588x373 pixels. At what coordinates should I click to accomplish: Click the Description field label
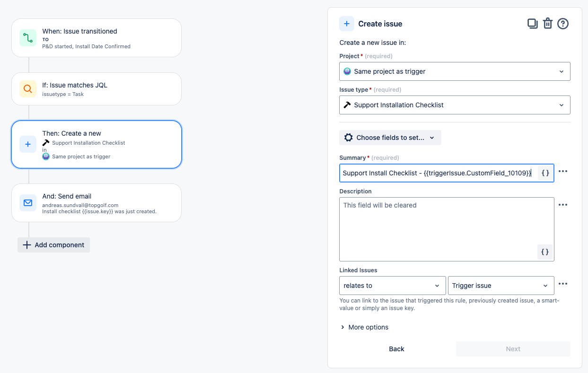(x=356, y=191)
